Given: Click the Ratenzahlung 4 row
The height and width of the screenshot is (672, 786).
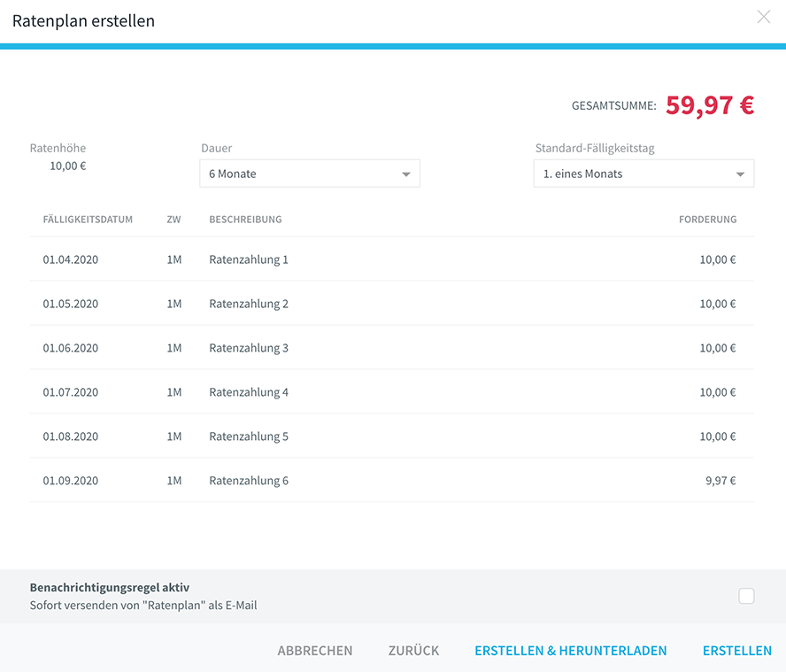Looking at the screenshot, I should [392, 391].
